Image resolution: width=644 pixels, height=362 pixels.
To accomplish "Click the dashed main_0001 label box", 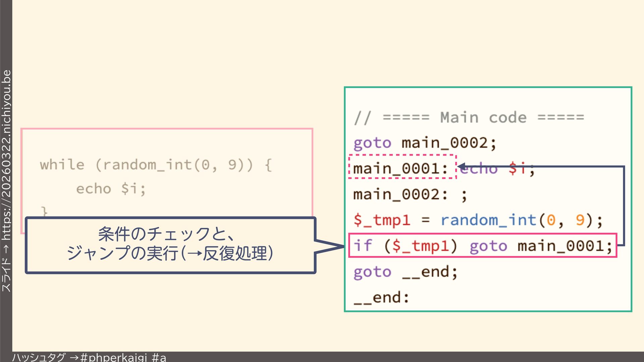I will click(x=402, y=167).
